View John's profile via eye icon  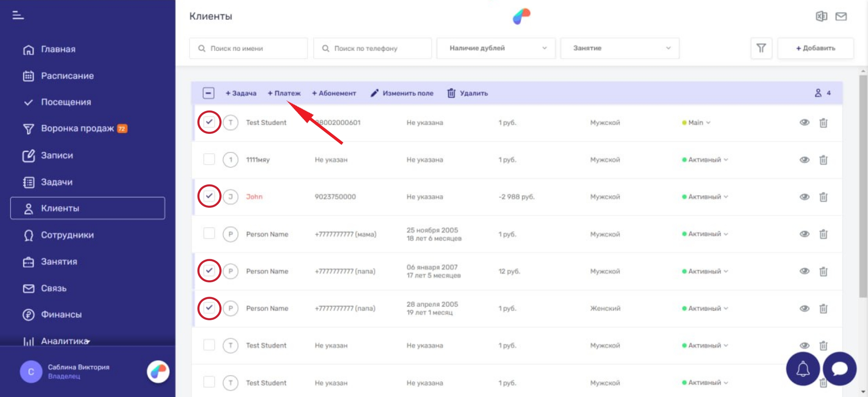tap(804, 197)
